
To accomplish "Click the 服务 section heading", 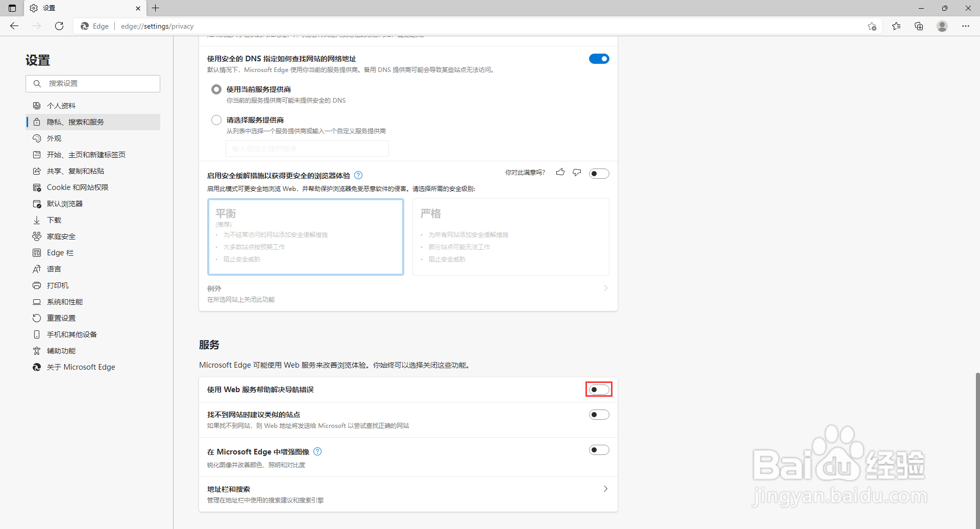I will [x=209, y=345].
